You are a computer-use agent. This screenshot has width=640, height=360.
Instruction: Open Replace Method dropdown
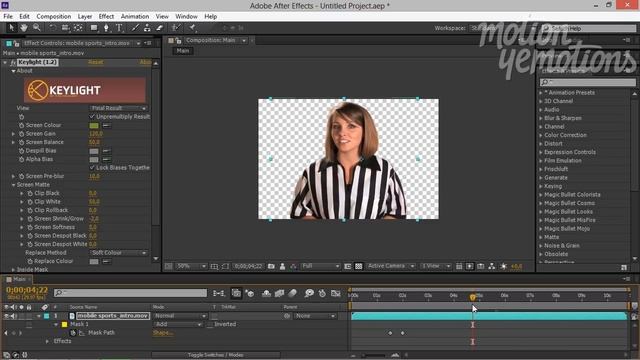pyautogui.click(x=118, y=253)
